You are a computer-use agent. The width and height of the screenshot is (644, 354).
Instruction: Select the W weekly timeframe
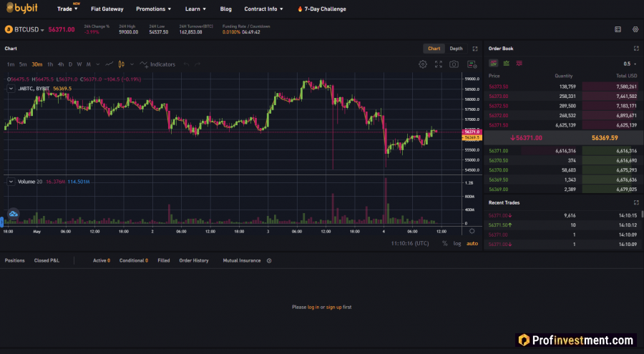[79, 64]
